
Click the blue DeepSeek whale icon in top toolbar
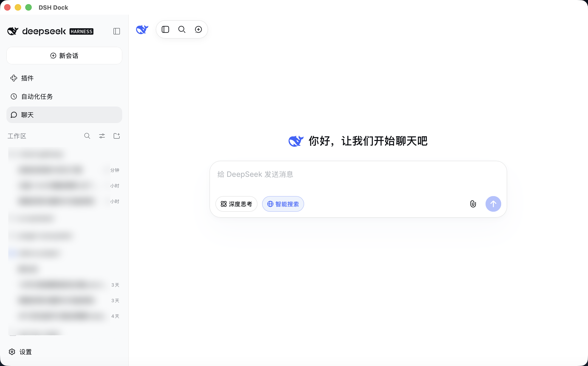click(x=142, y=30)
